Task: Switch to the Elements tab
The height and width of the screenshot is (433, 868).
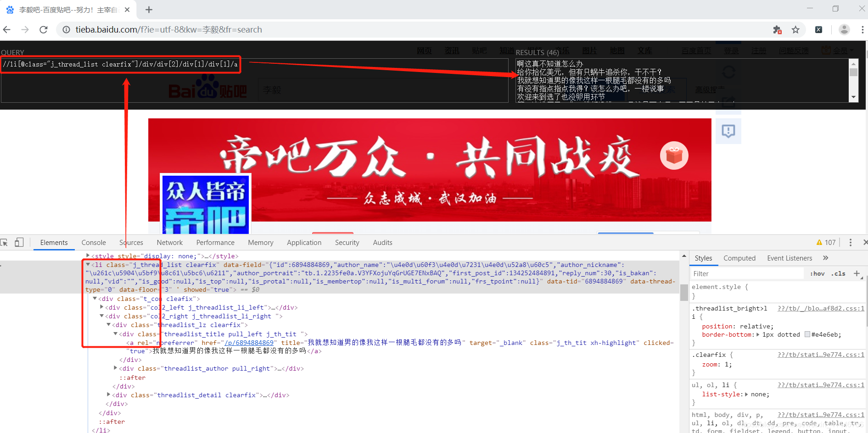Action: pyautogui.click(x=54, y=243)
